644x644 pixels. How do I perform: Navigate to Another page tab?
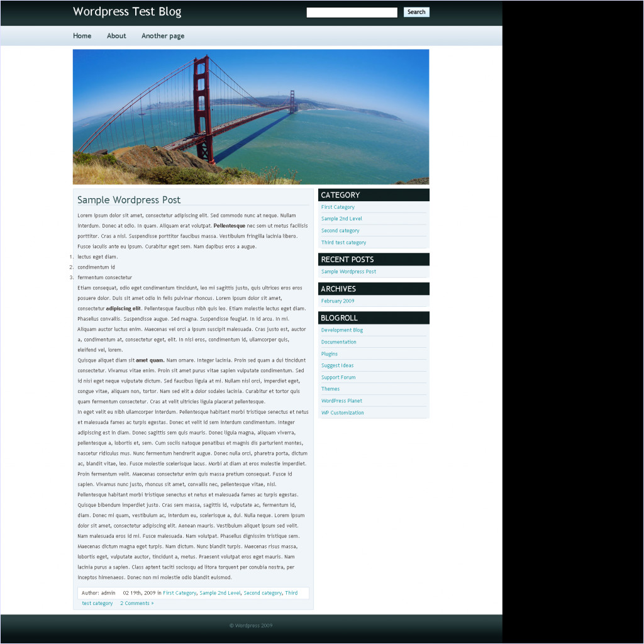click(x=163, y=36)
